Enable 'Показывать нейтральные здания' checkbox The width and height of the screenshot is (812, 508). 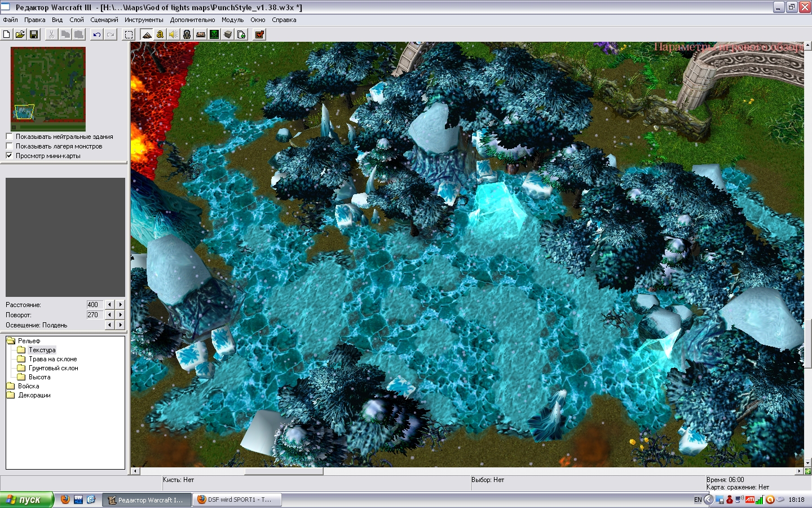pos(9,137)
